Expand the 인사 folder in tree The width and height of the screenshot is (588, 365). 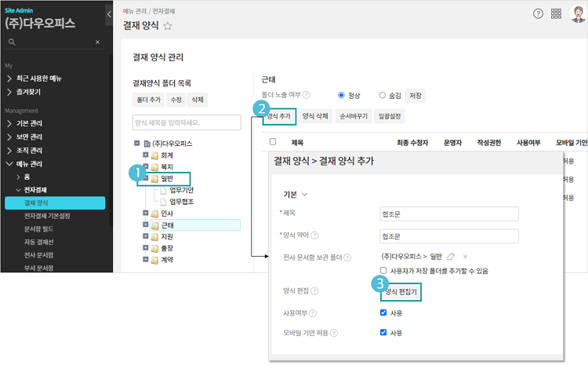pos(146,213)
